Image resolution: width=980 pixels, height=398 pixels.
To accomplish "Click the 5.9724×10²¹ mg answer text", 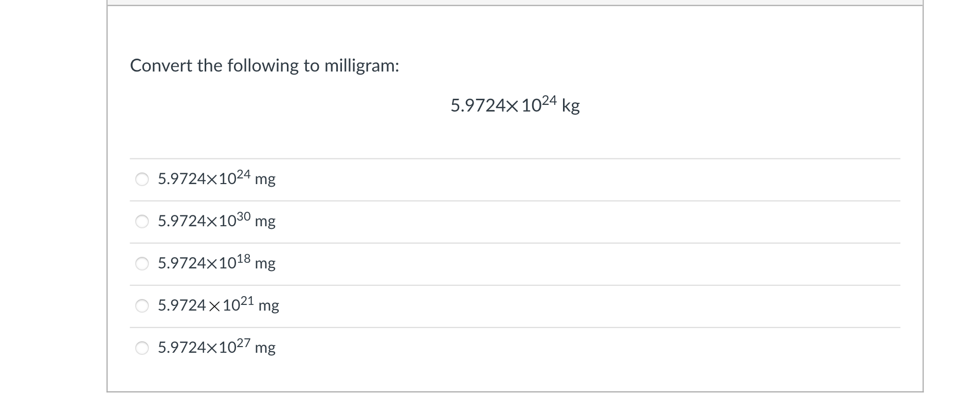I will [x=217, y=305].
